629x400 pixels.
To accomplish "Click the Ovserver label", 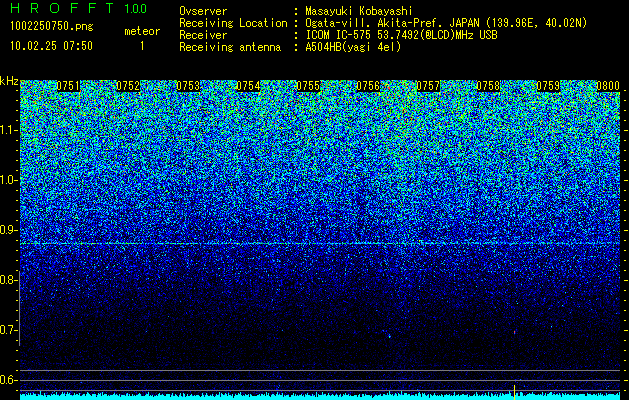I will click(203, 11).
